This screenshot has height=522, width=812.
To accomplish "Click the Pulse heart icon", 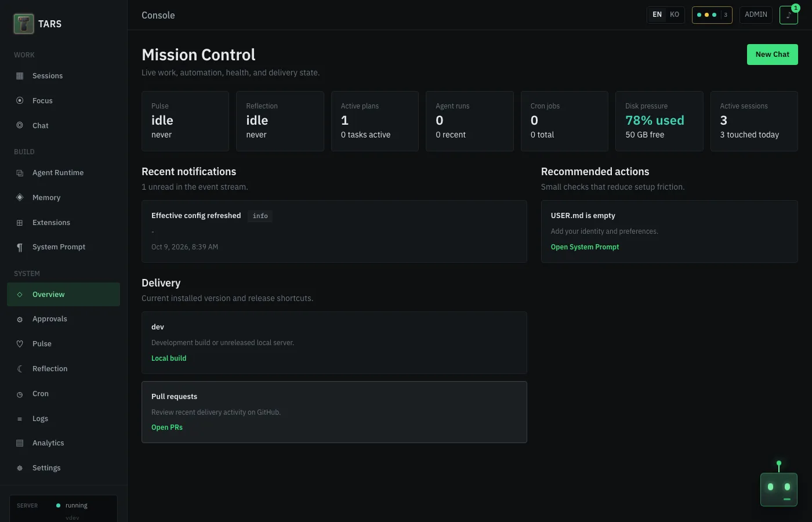I will tap(20, 344).
